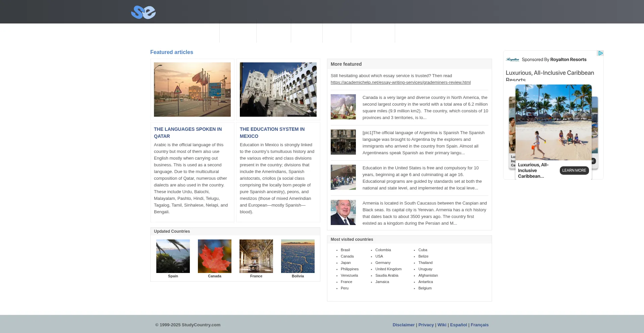Choose Afghanistan in most visited countries
This screenshot has height=333, width=644.
[x=428, y=275]
